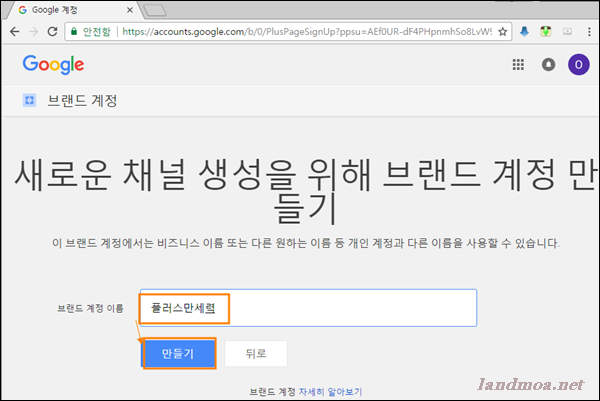Viewport: 600px width, 401px height.
Task: Reload the page with the refresh icon
Action: click(x=52, y=31)
